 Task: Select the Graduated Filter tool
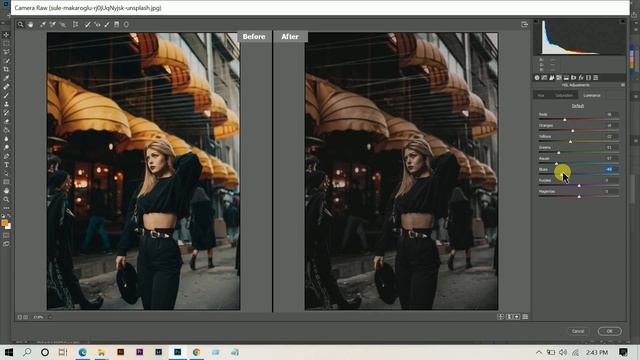[117, 24]
